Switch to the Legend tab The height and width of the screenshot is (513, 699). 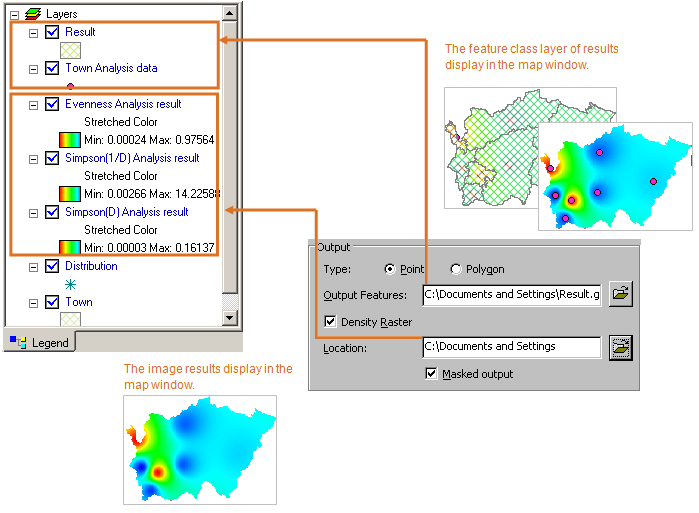[40, 342]
